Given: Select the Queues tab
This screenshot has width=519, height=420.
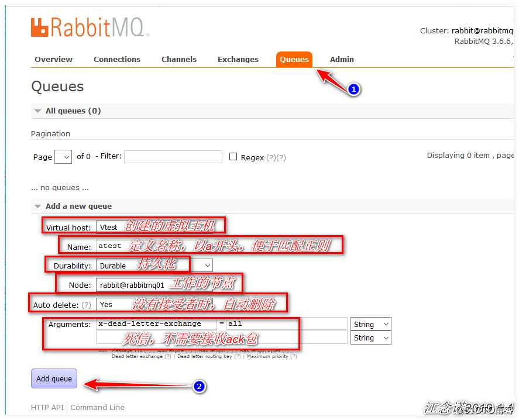Looking at the screenshot, I should click(x=294, y=60).
